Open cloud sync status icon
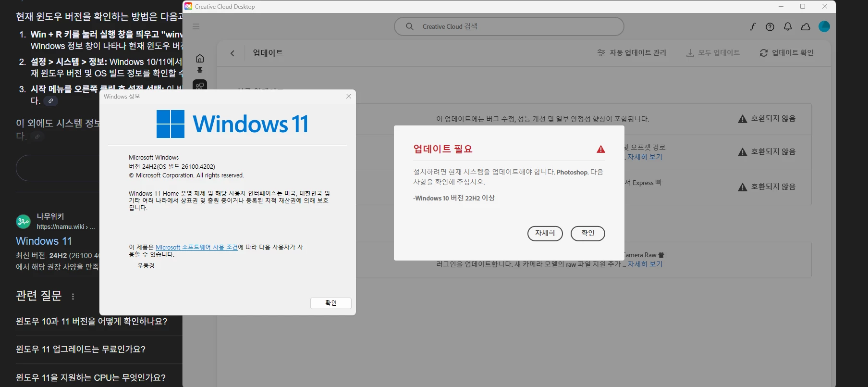The width and height of the screenshot is (868, 387). click(806, 27)
